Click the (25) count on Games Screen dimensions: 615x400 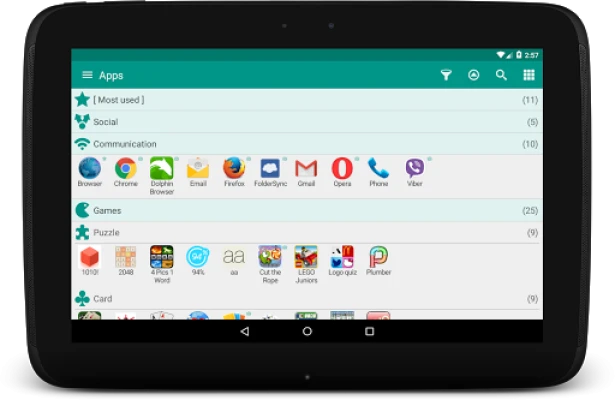(530, 211)
